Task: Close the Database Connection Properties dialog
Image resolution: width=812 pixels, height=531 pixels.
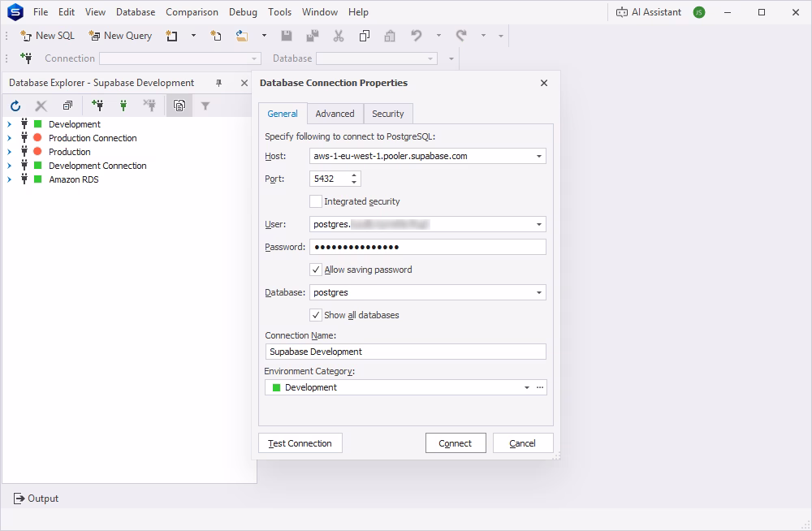Action: tap(544, 83)
